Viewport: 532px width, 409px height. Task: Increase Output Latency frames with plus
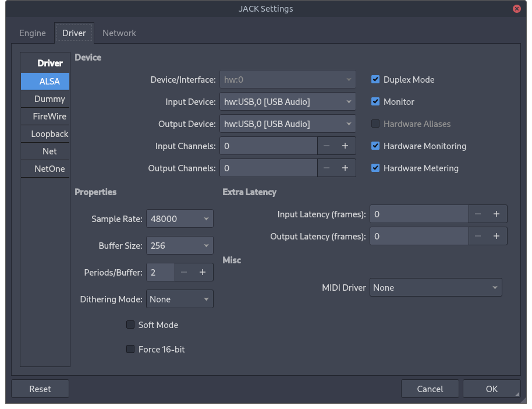coord(496,237)
